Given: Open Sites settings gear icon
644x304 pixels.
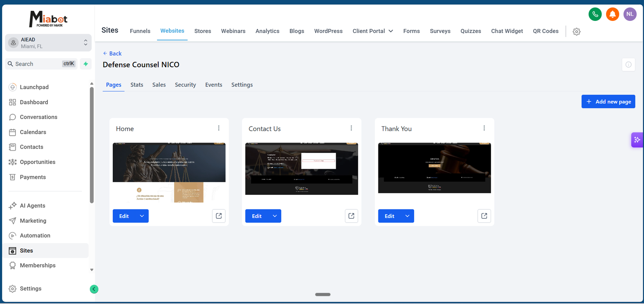Looking at the screenshot, I should pyautogui.click(x=576, y=31).
